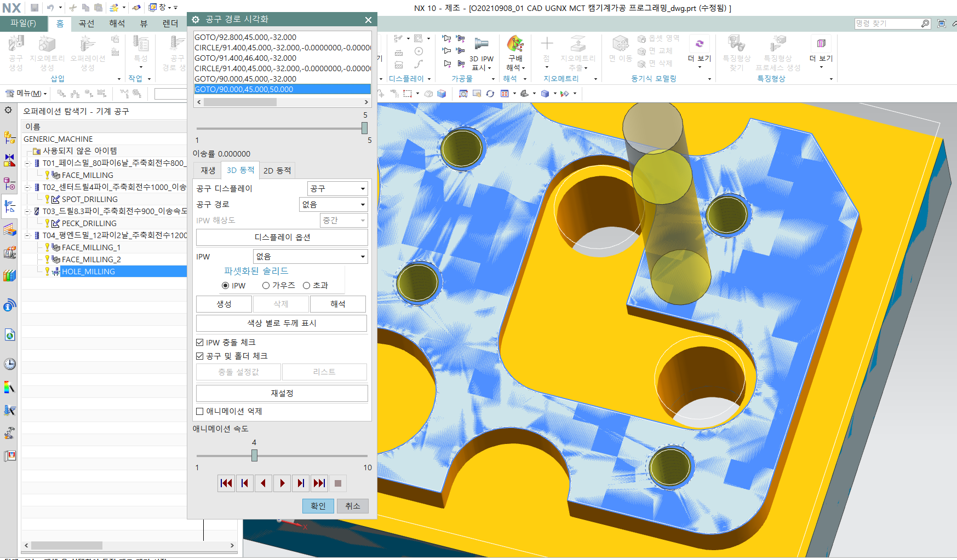Collapse the T01 페이스밀 tool node
Image resolution: width=957 pixels, height=560 pixels.
click(27, 163)
